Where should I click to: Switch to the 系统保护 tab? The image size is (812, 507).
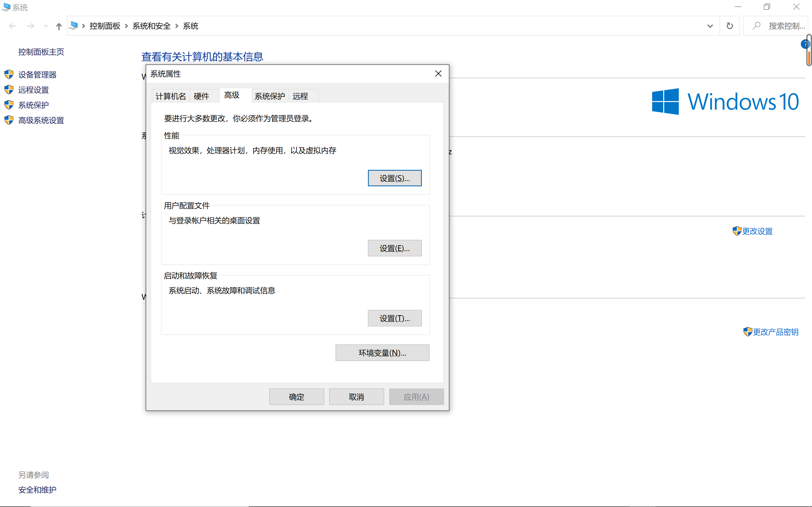(x=269, y=96)
